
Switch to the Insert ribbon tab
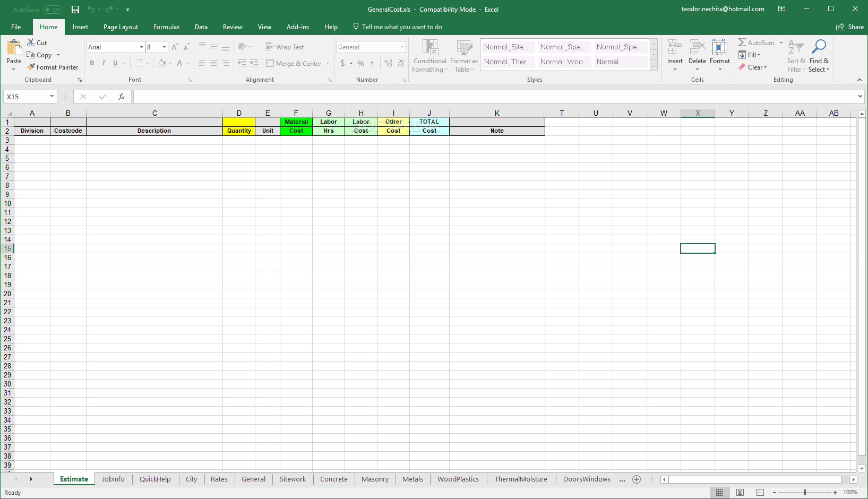[x=80, y=27]
